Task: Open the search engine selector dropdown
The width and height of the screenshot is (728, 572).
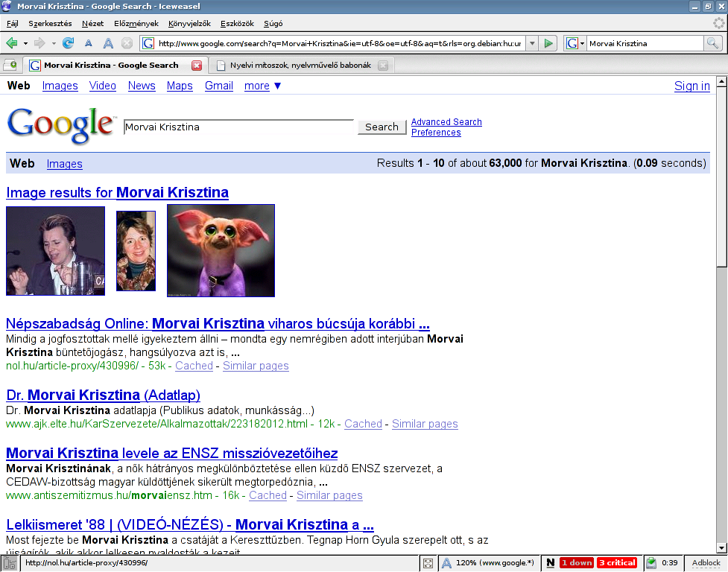Action: (576, 43)
